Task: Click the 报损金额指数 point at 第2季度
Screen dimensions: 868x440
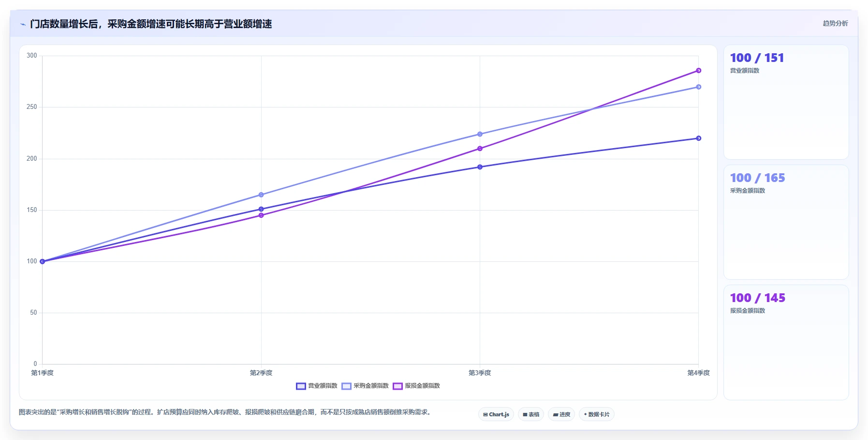Action: tap(261, 215)
